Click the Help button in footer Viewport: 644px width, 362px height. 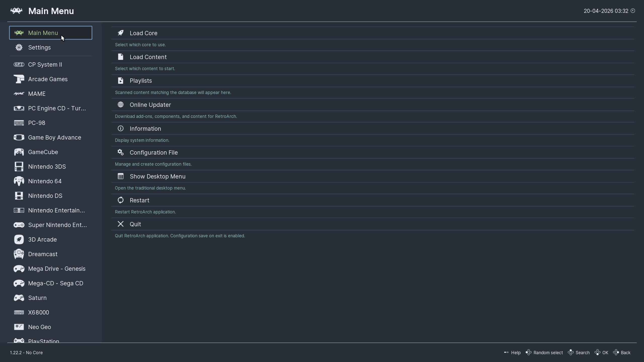click(x=512, y=353)
